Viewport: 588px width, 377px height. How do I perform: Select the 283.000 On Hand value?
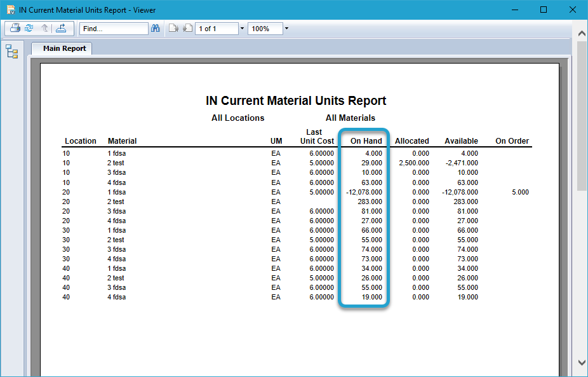[370, 202]
